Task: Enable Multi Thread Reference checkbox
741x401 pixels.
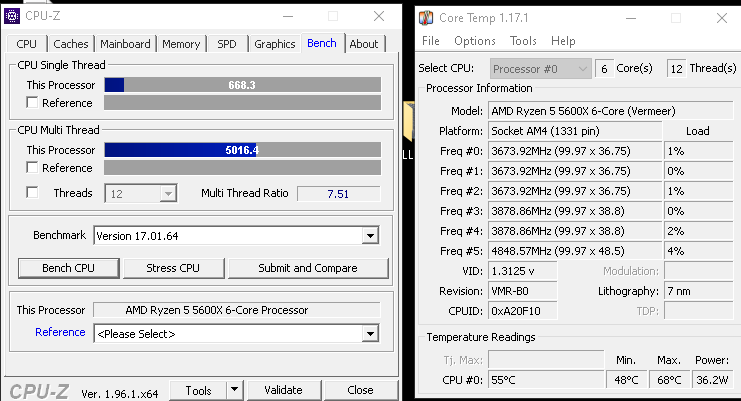Action: coord(32,168)
